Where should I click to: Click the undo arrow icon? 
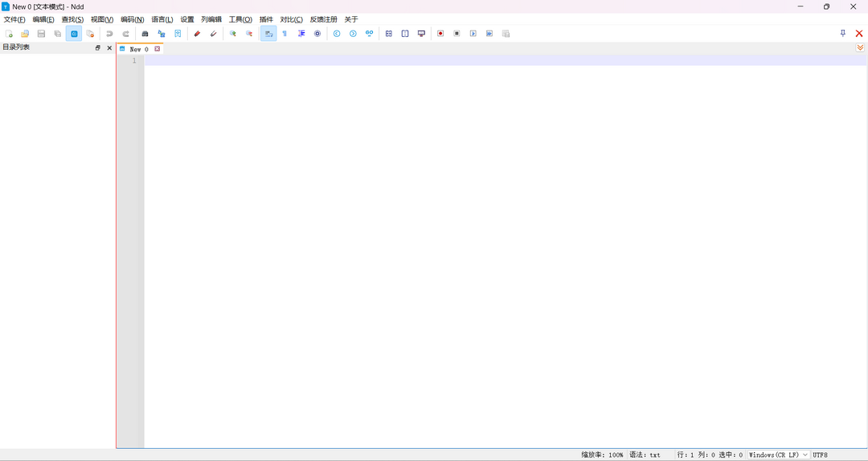point(109,34)
